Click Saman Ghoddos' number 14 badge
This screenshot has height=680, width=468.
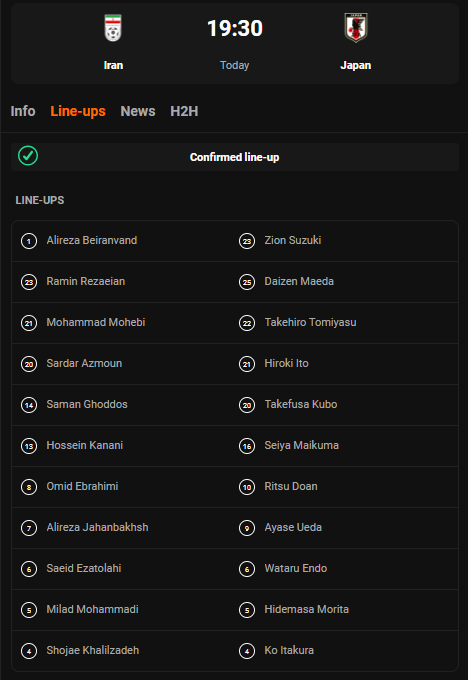click(x=29, y=405)
